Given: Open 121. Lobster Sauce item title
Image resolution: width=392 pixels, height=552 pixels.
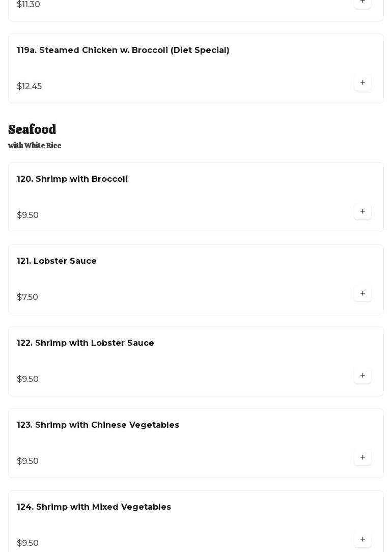Looking at the screenshot, I should point(57,261).
